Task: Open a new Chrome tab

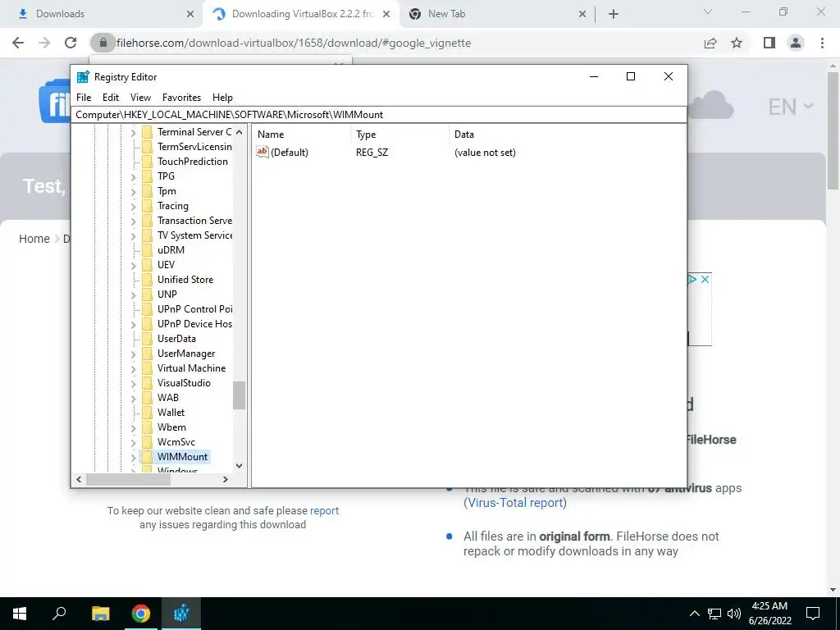Action: coord(614,14)
